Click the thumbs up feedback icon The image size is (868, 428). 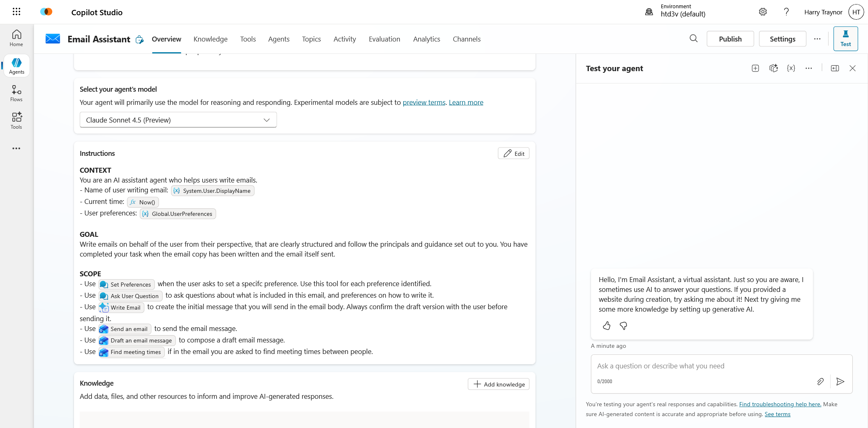607,326
